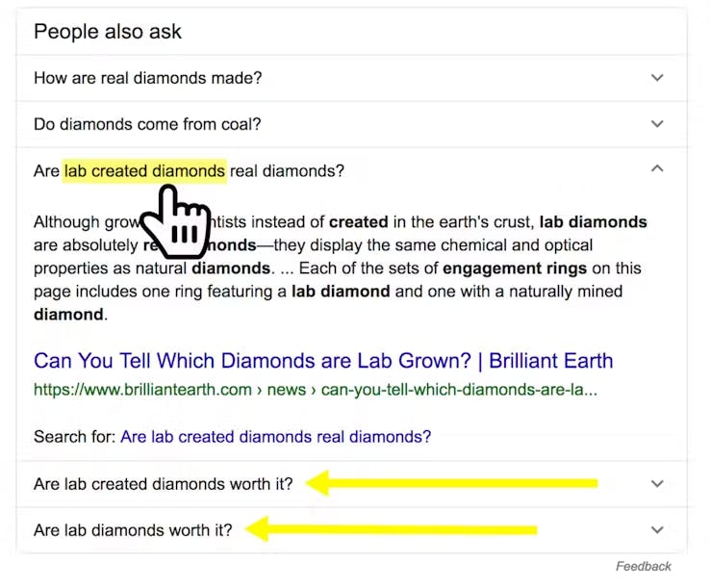Open the question "Are lab diamonds worth it?"
Image resolution: width=711 pixels, height=588 pixels.
(133, 529)
